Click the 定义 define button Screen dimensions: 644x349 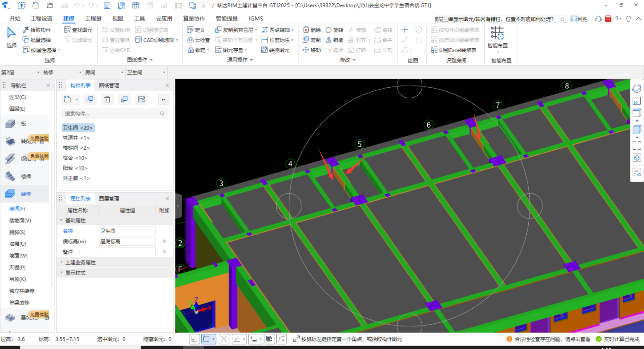196,30
